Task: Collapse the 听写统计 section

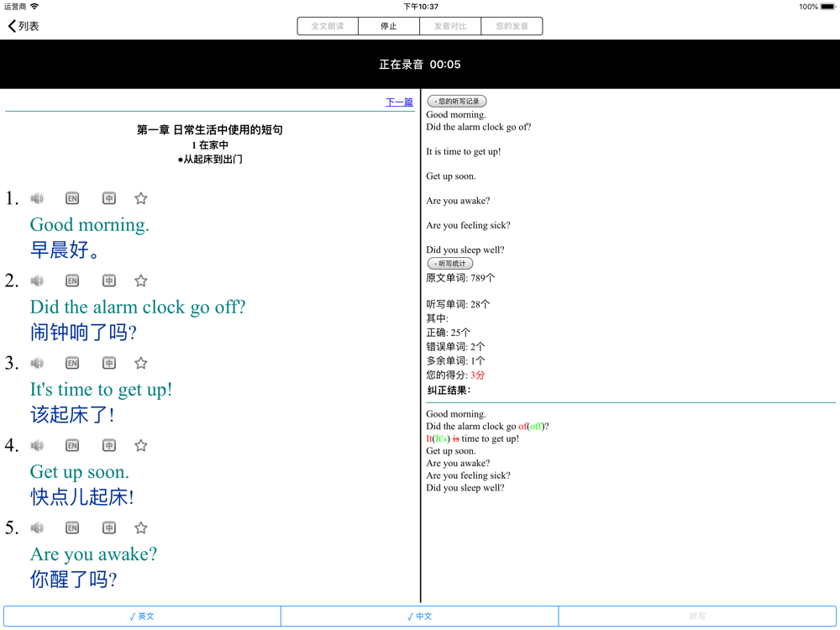Action: pos(450,264)
